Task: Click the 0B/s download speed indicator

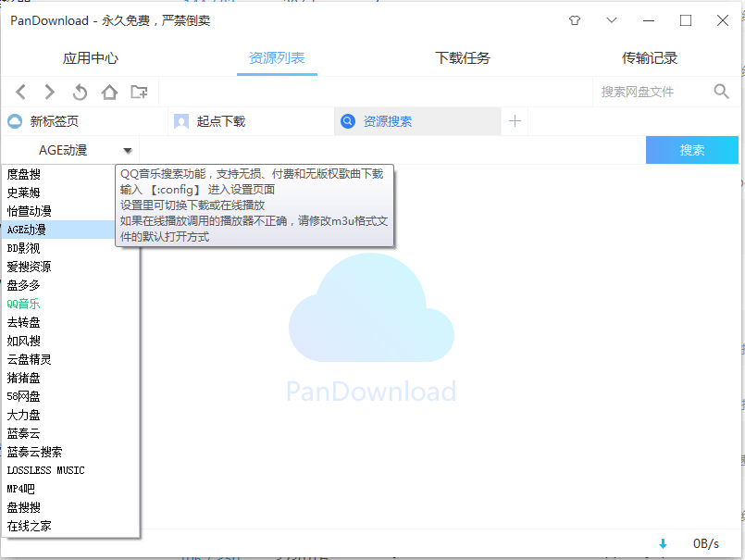Action: coord(706,544)
